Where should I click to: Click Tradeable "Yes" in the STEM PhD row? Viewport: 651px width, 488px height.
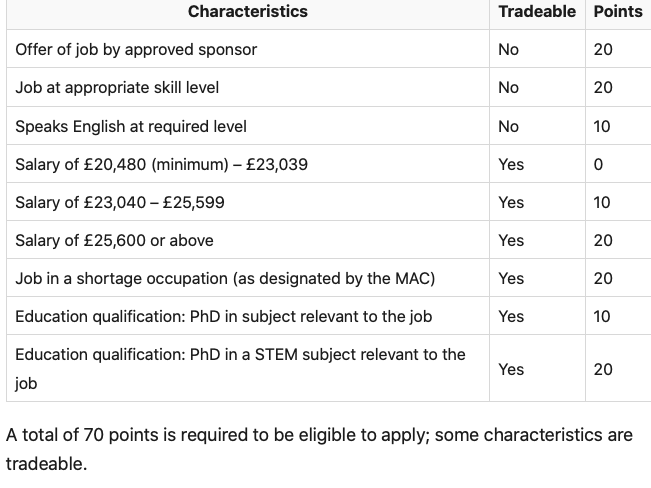(x=511, y=369)
